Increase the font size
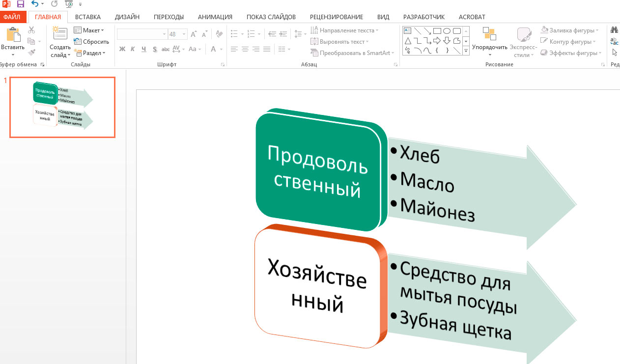Screen dimensions: 620x364 tap(194, 34)
